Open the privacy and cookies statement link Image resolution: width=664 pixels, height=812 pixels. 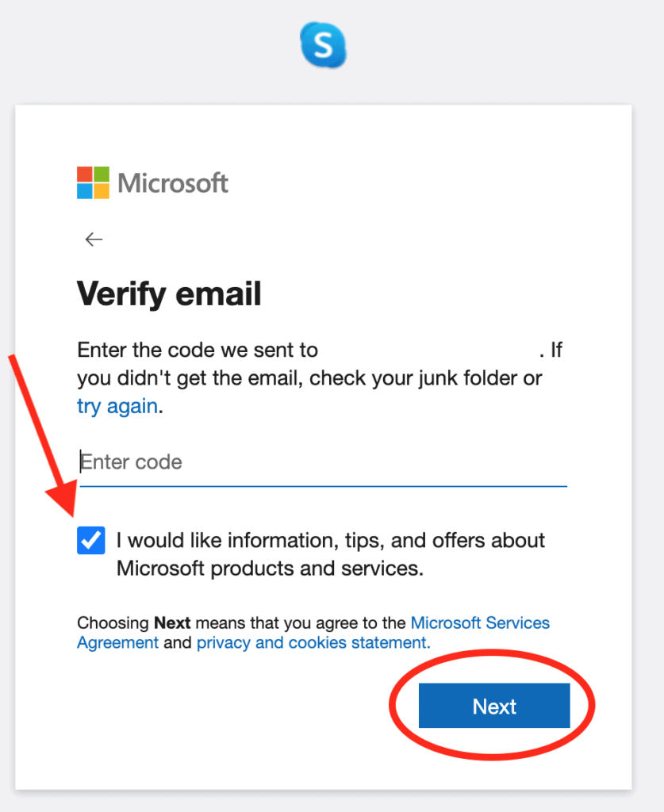click(313, 642)
